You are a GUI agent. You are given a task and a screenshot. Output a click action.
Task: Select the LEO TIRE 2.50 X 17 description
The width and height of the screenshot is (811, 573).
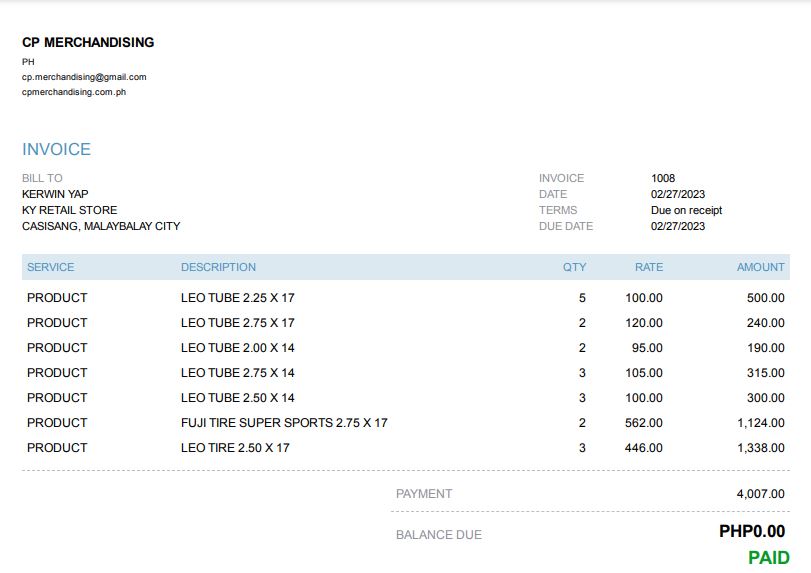(235, 448)
